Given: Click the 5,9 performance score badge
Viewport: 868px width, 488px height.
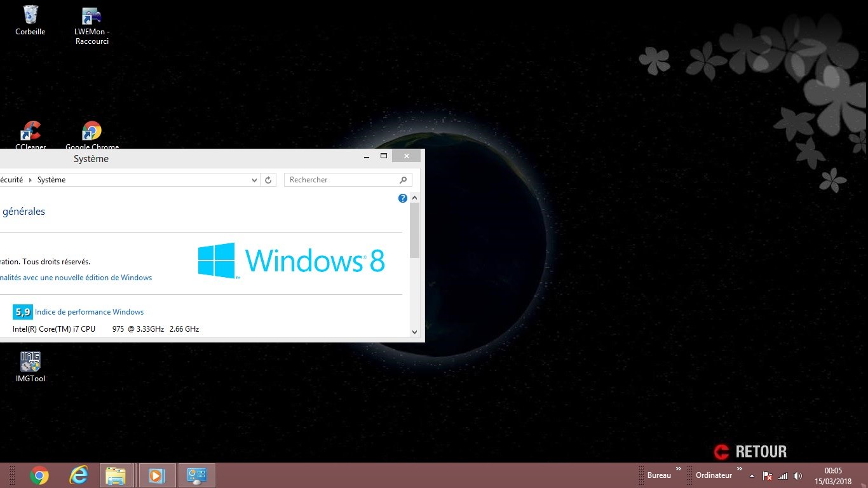Looking at the screenshot, I should pos(23,312).
